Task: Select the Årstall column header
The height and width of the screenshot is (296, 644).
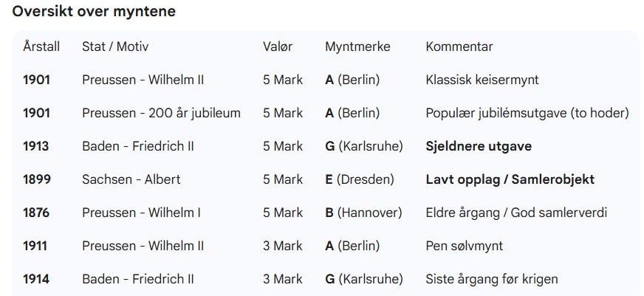Action: pos(41,47)
